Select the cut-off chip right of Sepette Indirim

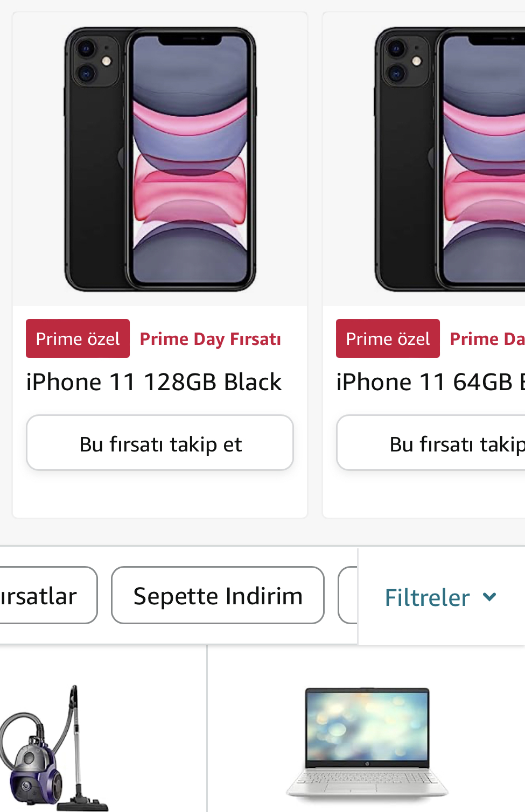(x=348, y=596)
